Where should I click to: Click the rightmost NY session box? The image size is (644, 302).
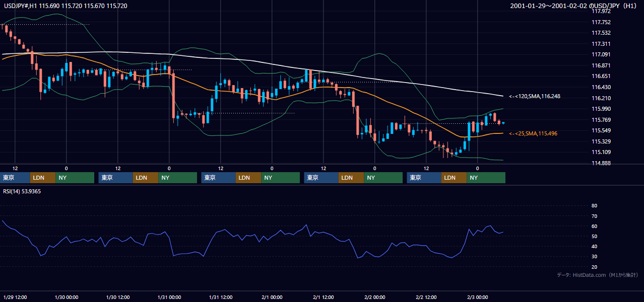point(486,178)
